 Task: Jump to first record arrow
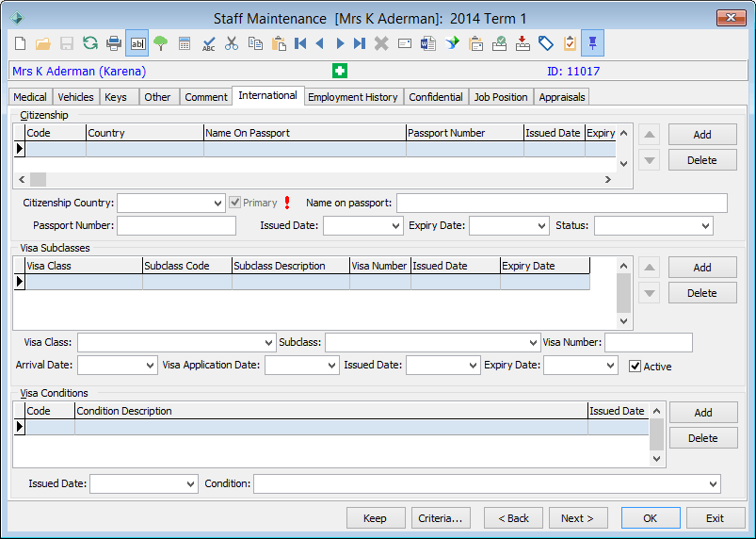[300, 43]
